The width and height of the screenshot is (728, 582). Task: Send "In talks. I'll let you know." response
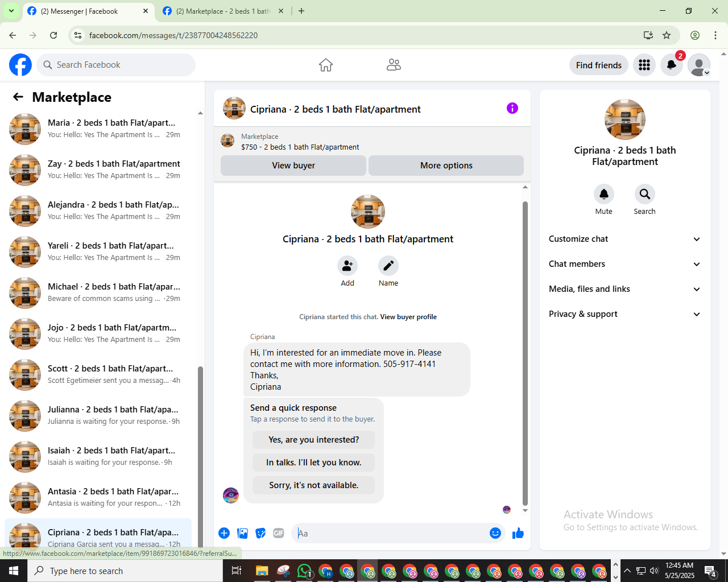coord(314,463)
